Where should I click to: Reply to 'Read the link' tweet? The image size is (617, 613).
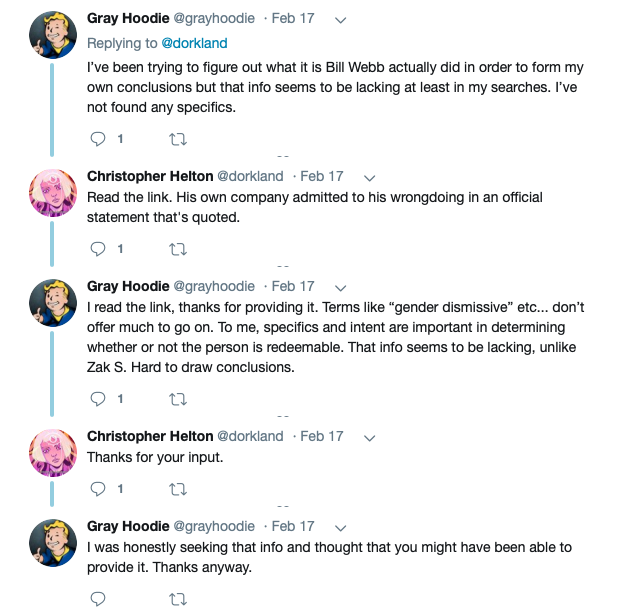(x=98, y=249)
